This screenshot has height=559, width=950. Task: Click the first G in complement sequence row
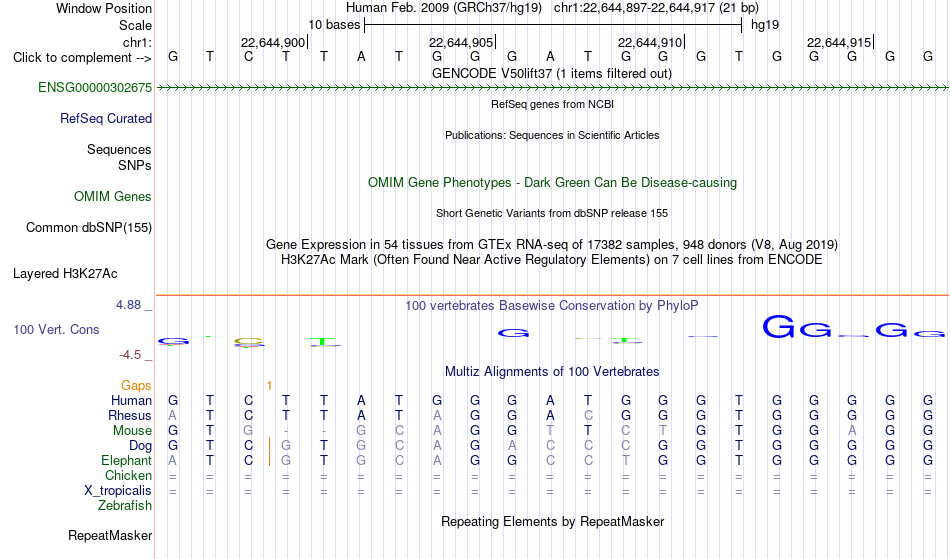(173, 56)
